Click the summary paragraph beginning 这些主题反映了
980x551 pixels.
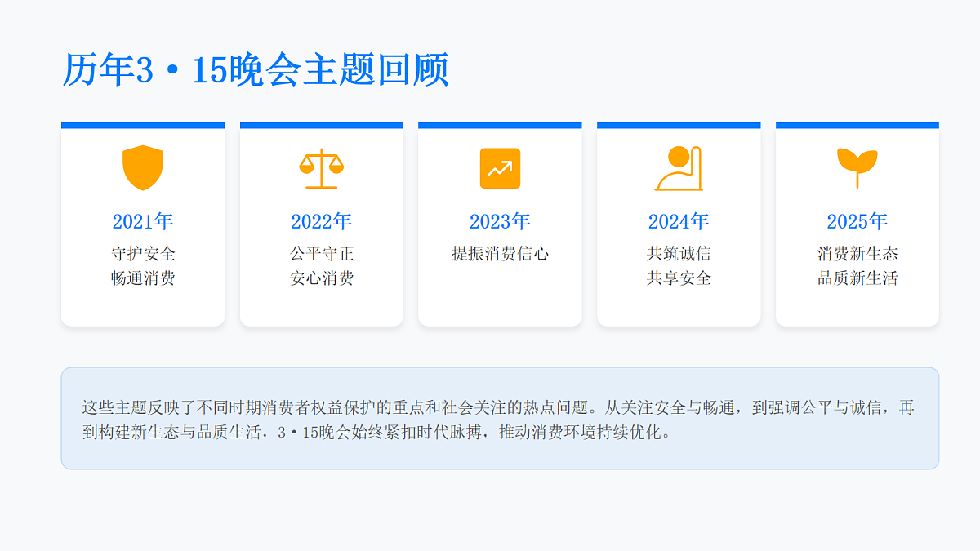tap(499, 420)
